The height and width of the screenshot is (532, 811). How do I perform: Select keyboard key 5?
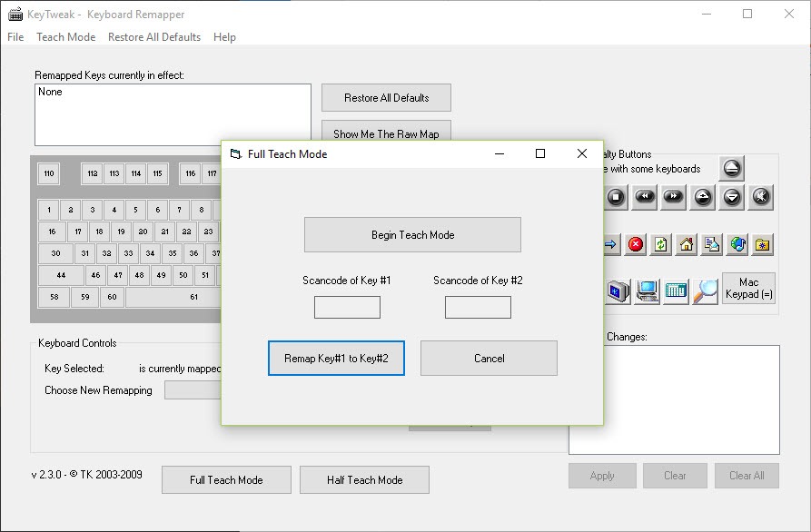pos(135,210)
